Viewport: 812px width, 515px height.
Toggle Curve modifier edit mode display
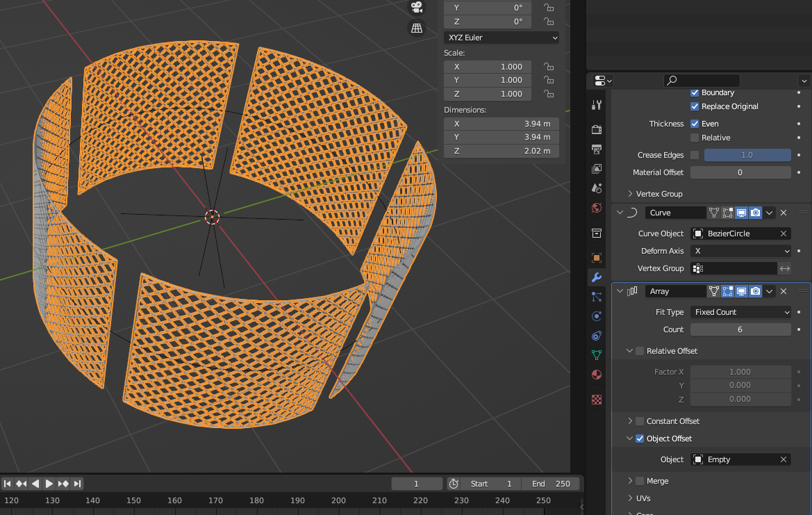click(x=727, y=213)
